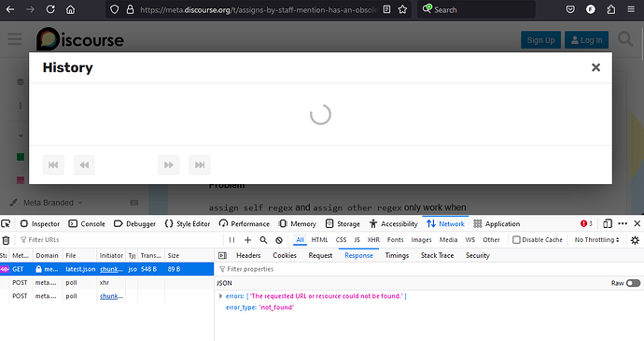Click the Log In button
The image size is (644, 341).
click(586, 40)
